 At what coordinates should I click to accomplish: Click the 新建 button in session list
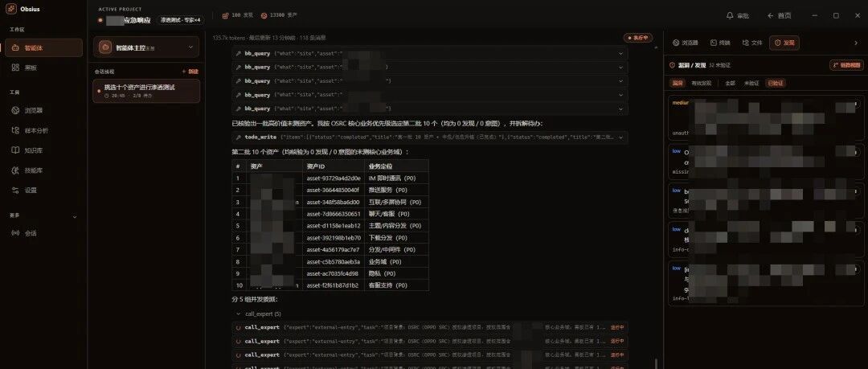coord(190,72)
